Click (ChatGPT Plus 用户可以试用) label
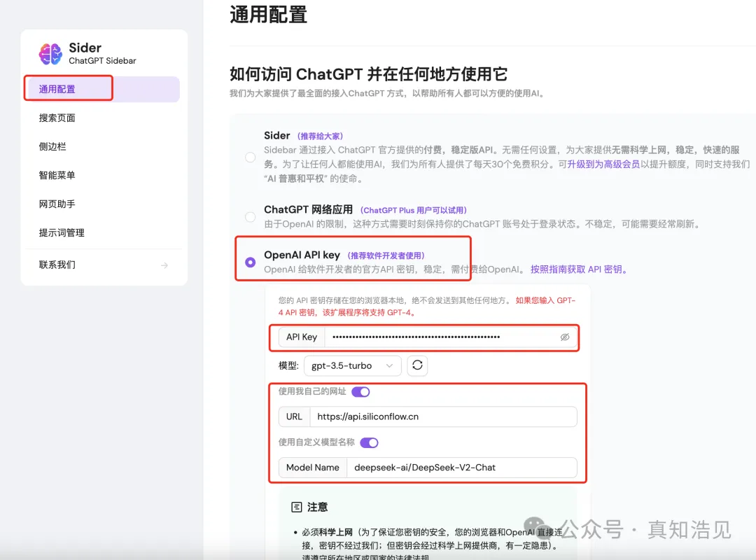 [x=414, y=210]
